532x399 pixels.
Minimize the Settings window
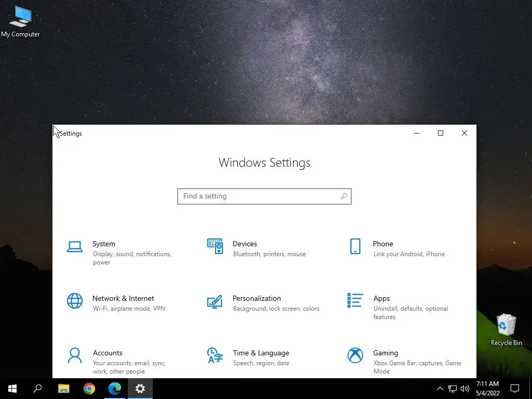point(417,133)
